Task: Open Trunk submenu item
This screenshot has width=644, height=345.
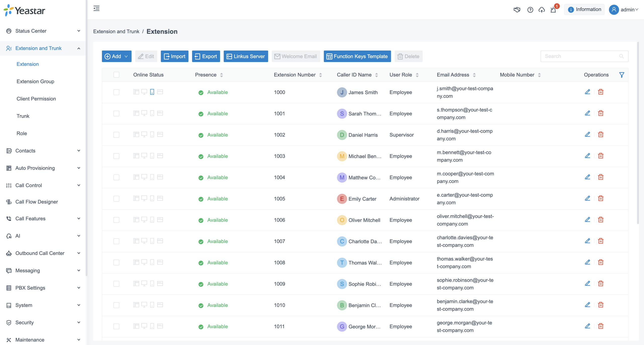Action: tap(23, 116)
